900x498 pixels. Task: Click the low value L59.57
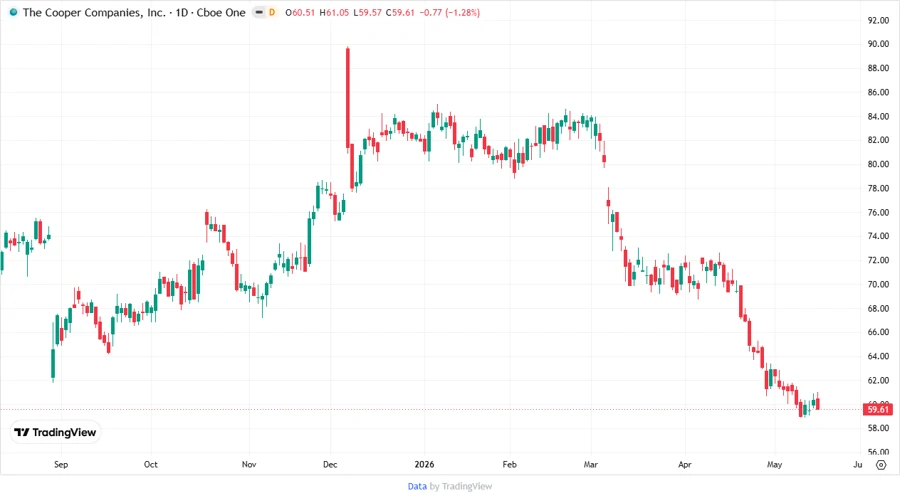367,12
